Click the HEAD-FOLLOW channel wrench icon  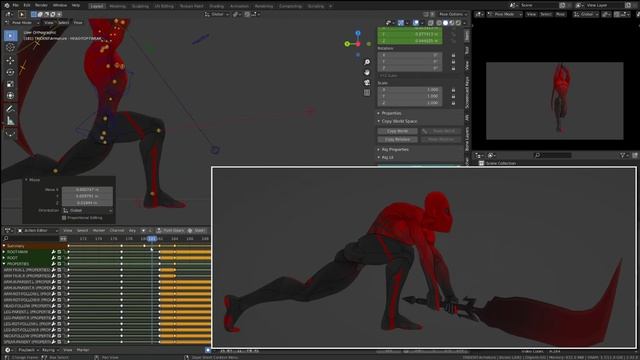pos(53,306)
